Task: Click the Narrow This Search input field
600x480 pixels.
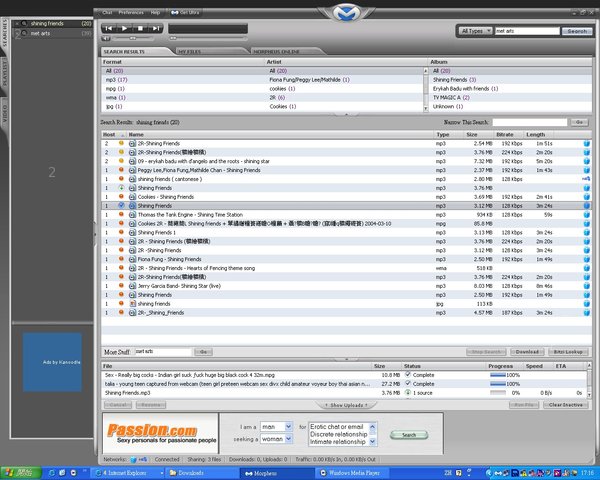Action: pos(530,122)
